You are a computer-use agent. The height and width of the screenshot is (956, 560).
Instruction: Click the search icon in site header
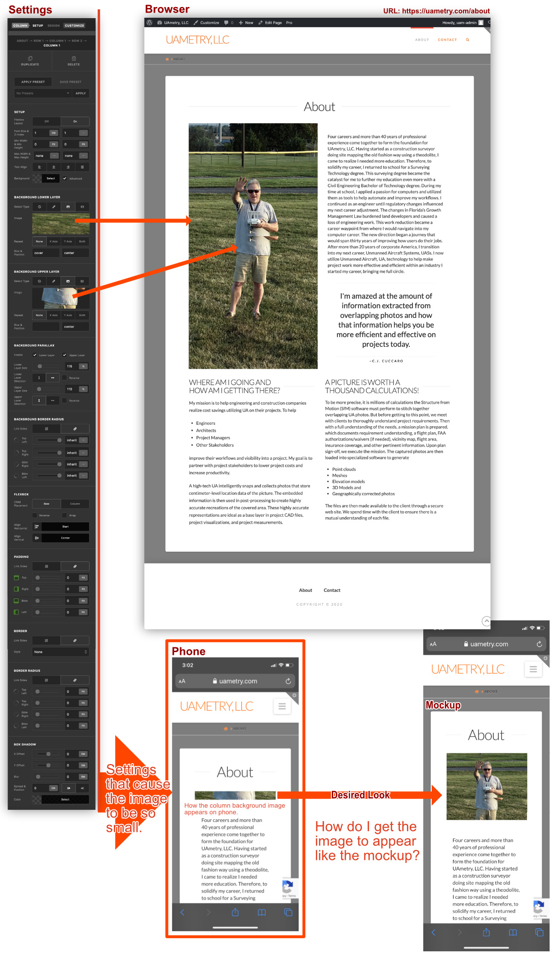tap(467, 40)
